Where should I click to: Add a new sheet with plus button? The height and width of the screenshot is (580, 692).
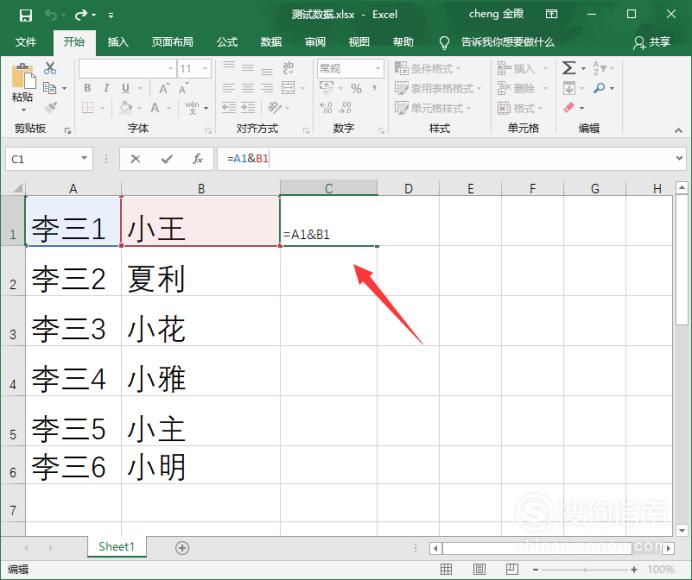(182, 548)
